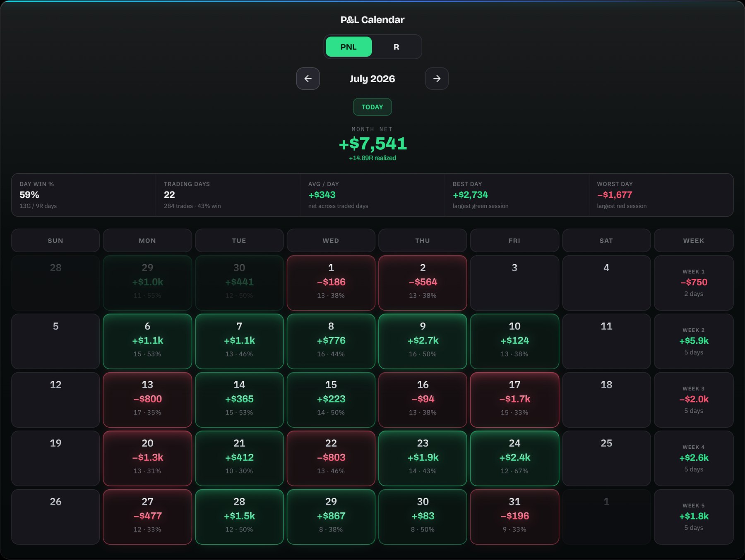Open Week 2 summary with +$5.9k

694,341
